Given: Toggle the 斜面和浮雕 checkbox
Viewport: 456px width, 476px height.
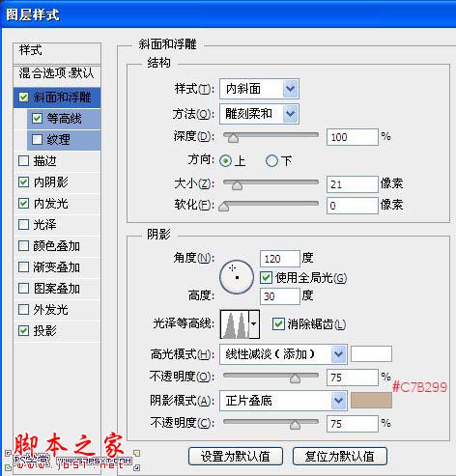Looking at the screenshot, I should pos(23,98).
